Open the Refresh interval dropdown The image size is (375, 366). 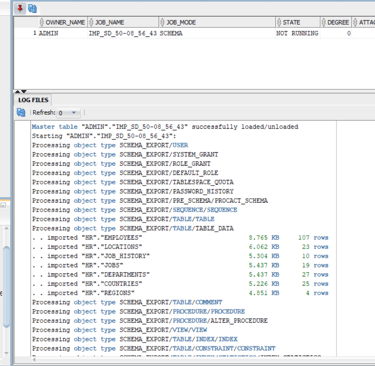(x=69, y=113)
